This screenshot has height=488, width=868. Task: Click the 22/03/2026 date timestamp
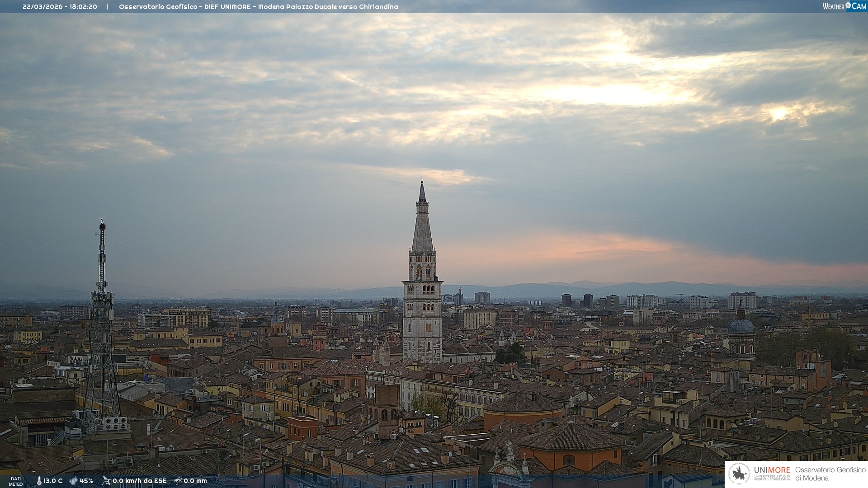tap(42, 7)
